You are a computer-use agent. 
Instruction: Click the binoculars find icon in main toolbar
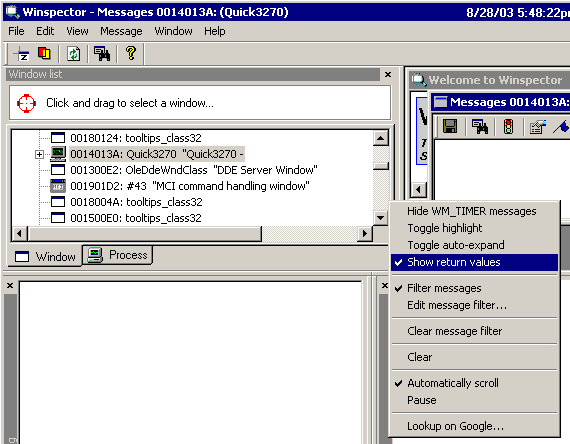tap(102, 54)
